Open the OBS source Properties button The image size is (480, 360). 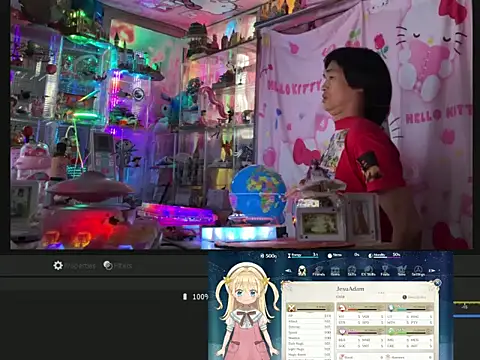coord(74,266)
